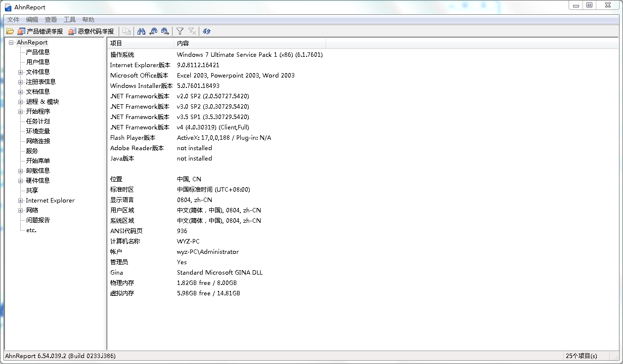The height and width of the screenshot is (364, 623).
Task: Refresh the report with the circular-arrows icon
Action: [207, 31]
